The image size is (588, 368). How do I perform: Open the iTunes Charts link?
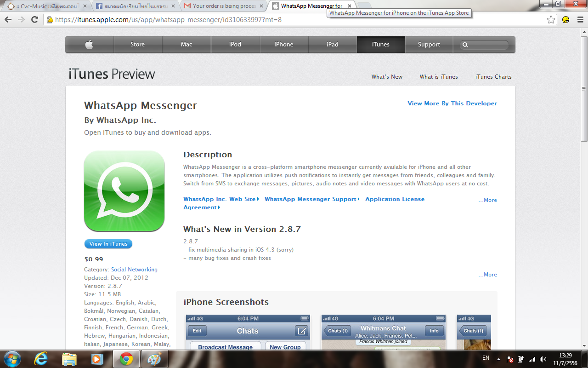point(493,77)
